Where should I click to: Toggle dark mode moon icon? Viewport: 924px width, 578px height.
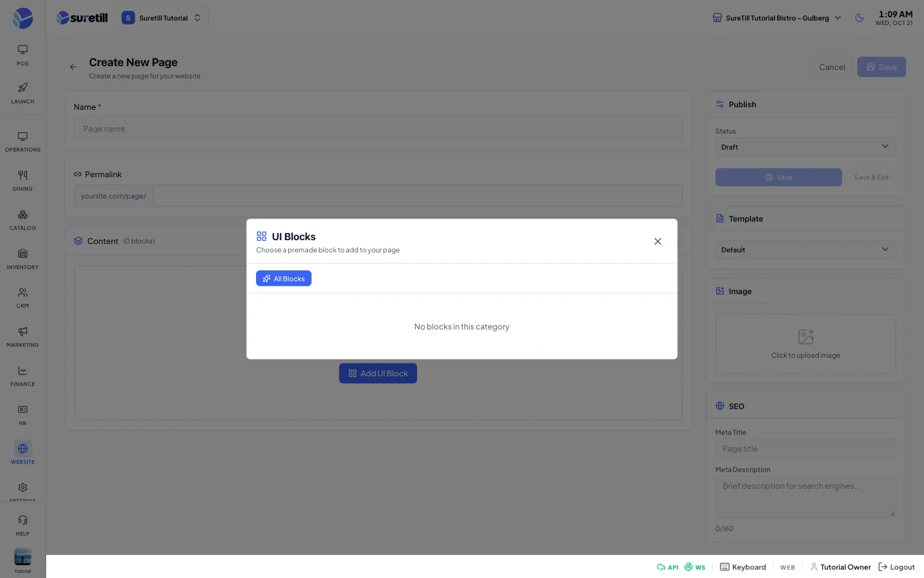point(860,18)
